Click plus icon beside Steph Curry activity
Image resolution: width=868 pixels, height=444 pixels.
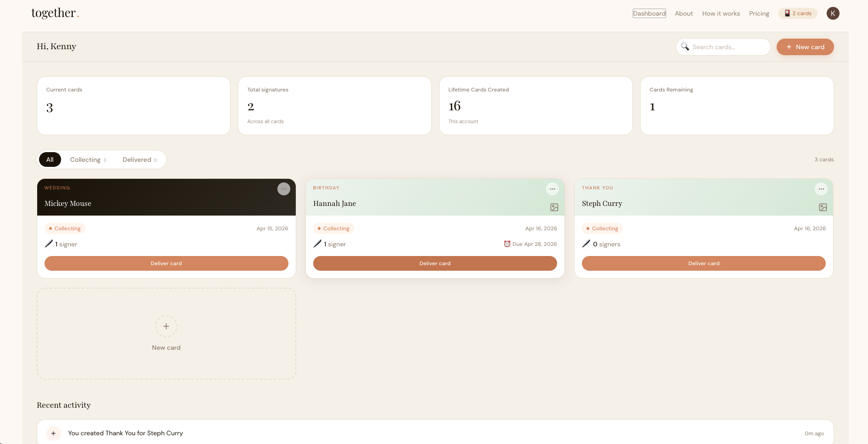click(x=53, y=433)
